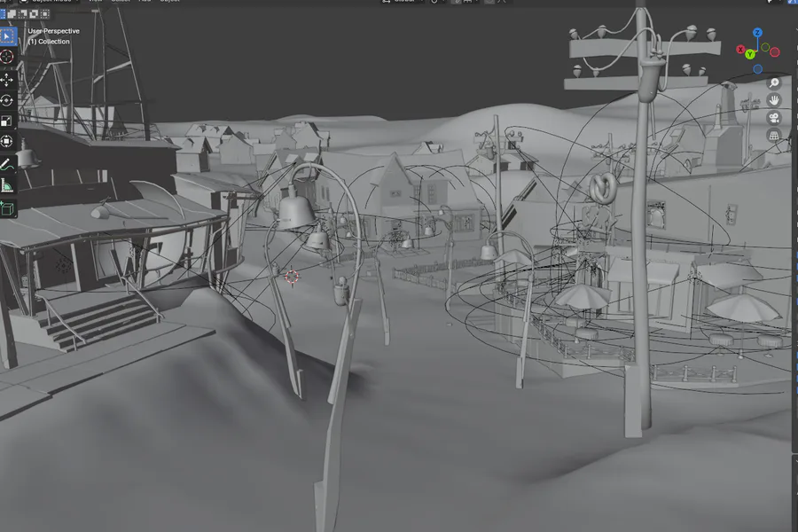Image resolution: width=798 pixels, height=532 pixels.
Task: Click the viewport zoom magnifier button
Action: (x=774, y=83)
